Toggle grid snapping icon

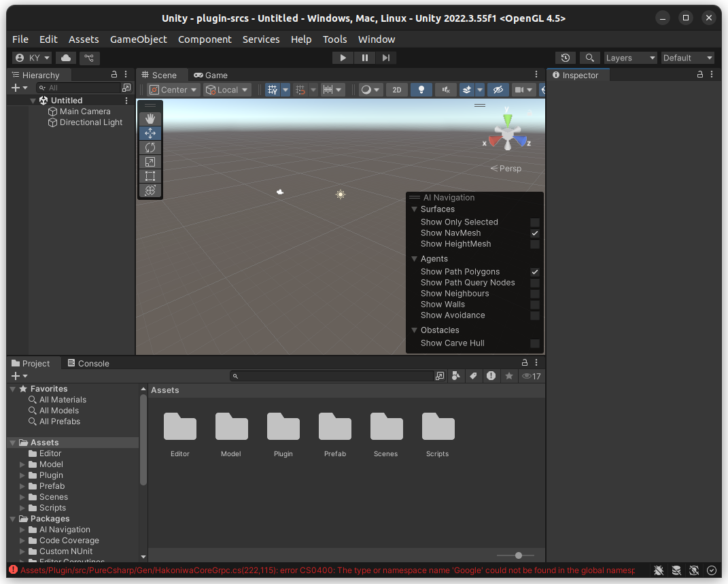[x=300, y=90]
